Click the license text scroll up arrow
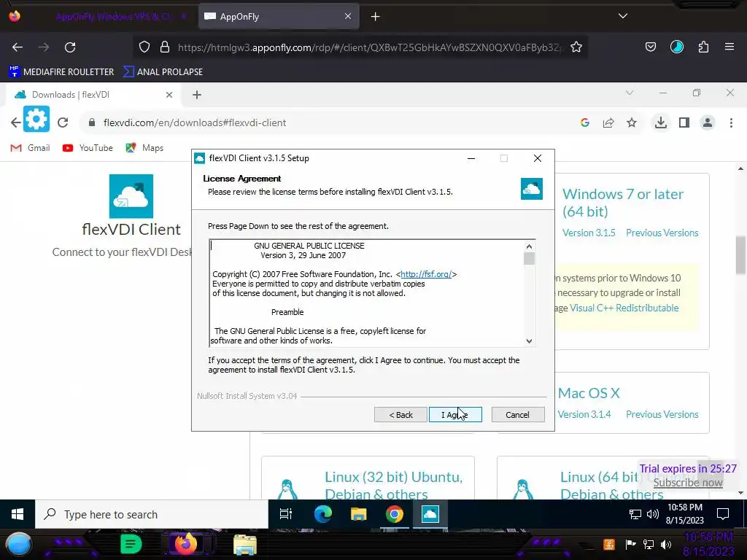 [x=529, y=246]
